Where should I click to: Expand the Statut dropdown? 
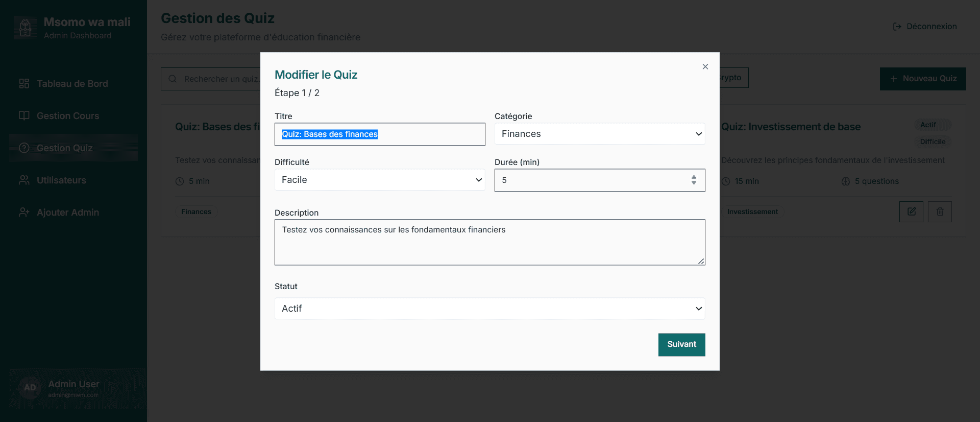[x=489, y=309]
